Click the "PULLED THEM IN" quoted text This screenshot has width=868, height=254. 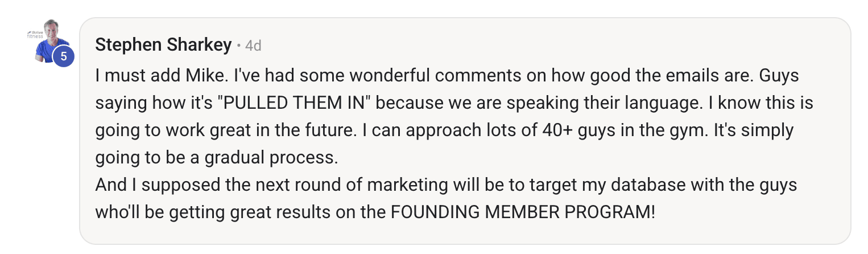(x=297, y=104)
